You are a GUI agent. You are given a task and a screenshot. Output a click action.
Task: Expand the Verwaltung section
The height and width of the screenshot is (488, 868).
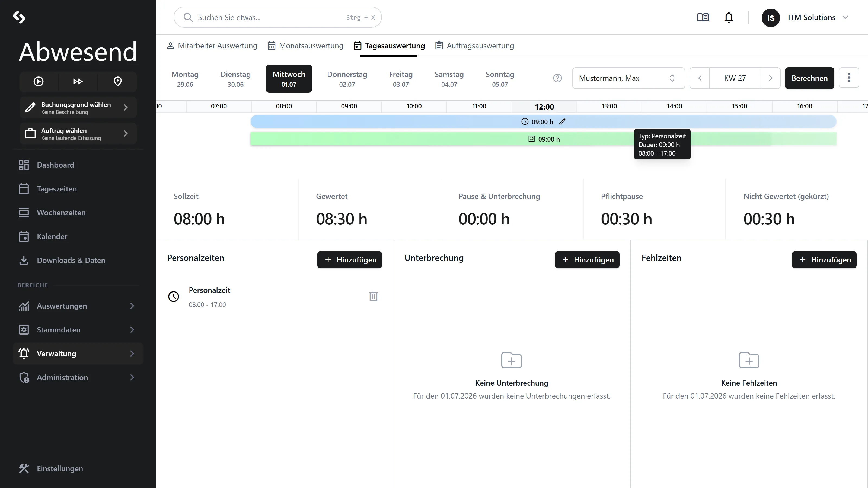coord(78,354)
